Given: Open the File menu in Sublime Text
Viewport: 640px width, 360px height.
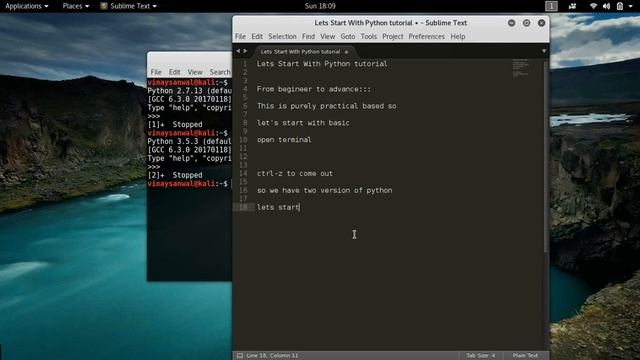Looking at the screenshot, I should (240, 36).
